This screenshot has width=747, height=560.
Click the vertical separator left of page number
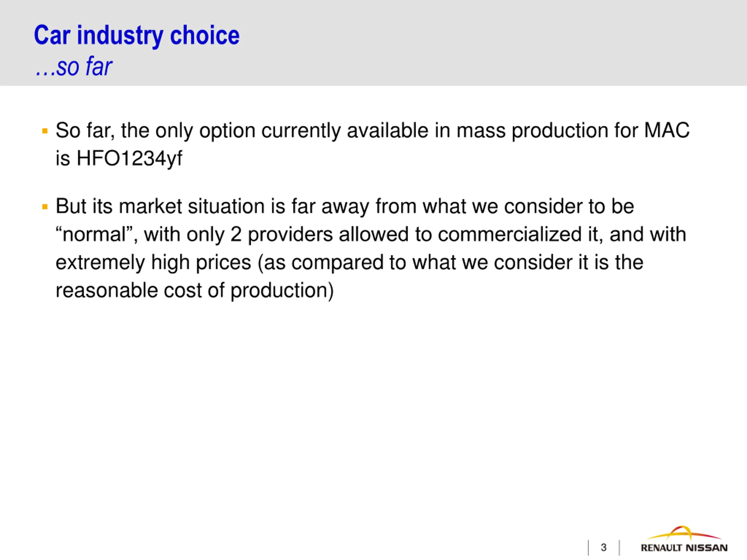tap(588, 547)
